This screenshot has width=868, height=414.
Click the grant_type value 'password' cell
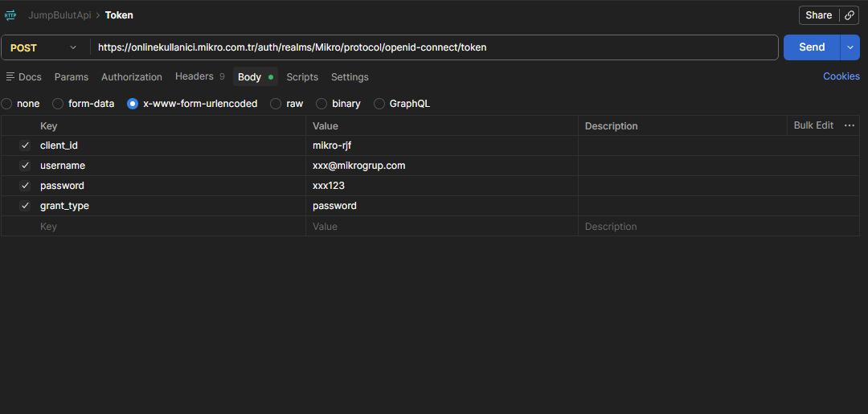pyautogui.click(x=442, y=206)
